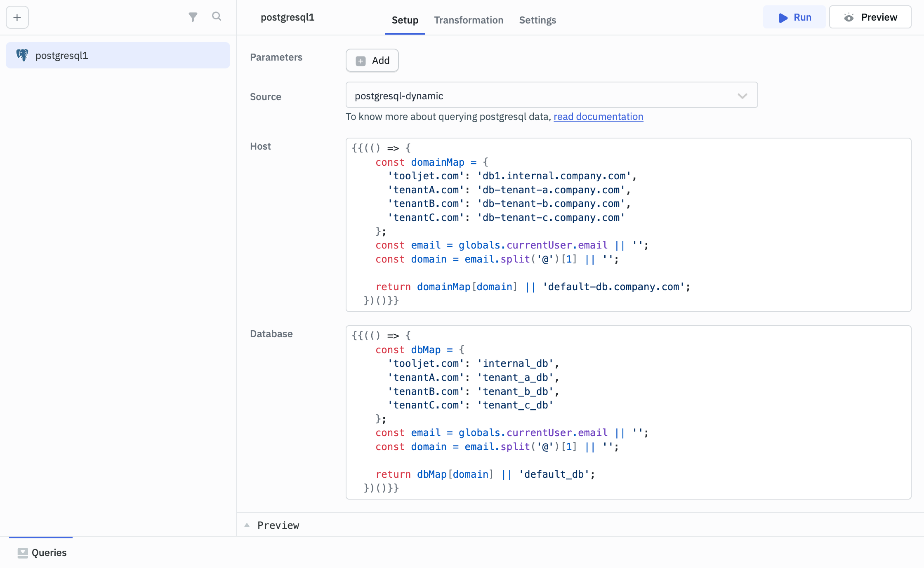Click the Run play triangle icon

pyautogui.click(x=783, y=18)
